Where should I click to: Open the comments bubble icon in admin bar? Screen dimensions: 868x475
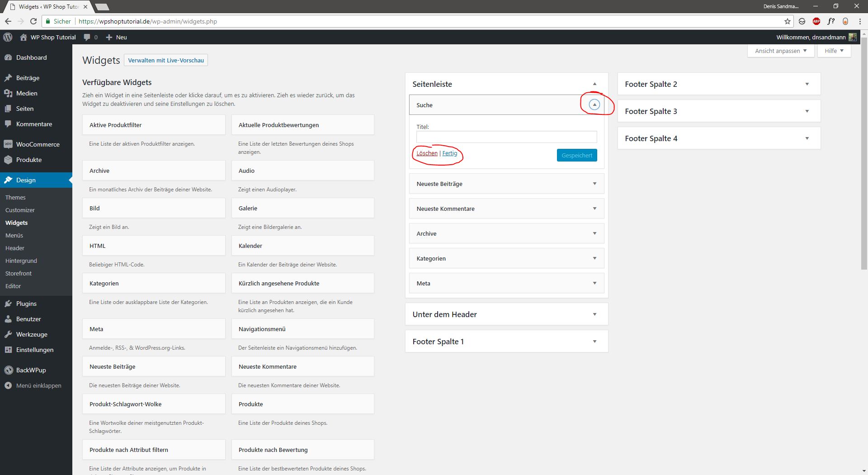pyautogui.click(x=87, y=37)
